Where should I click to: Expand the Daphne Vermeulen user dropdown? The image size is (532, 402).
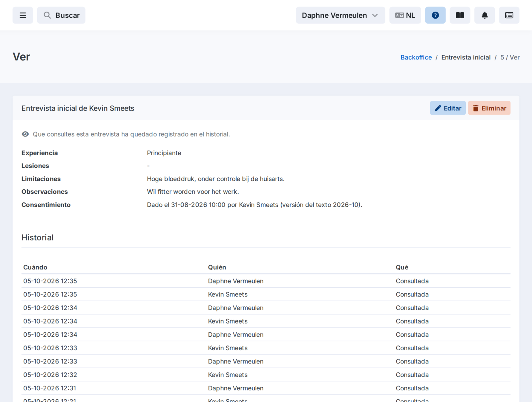coord(340,15)
